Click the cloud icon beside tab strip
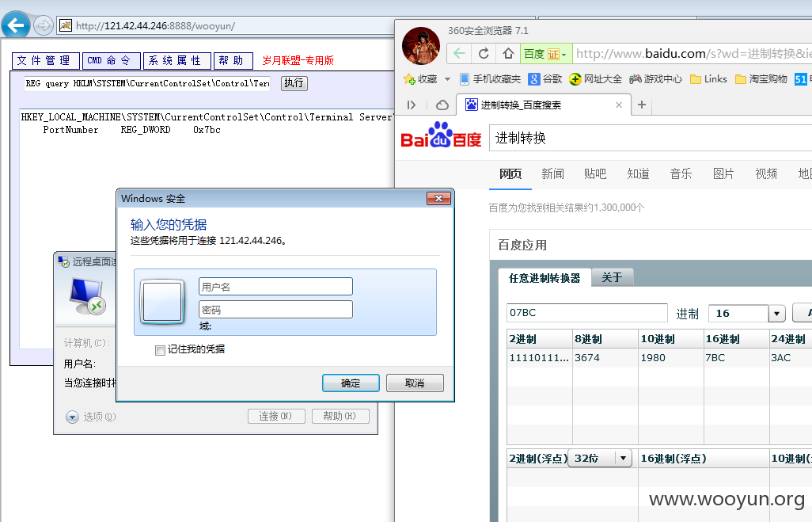 coord(442,105)
